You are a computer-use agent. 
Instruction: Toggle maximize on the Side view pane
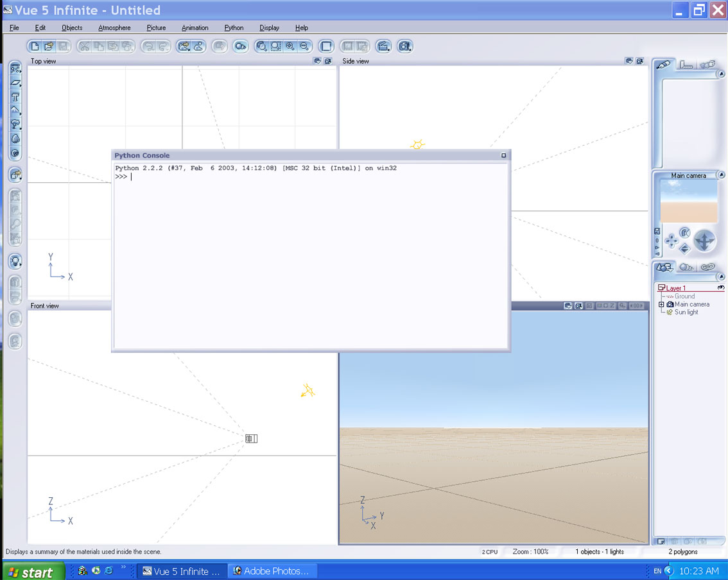point(639,61)
